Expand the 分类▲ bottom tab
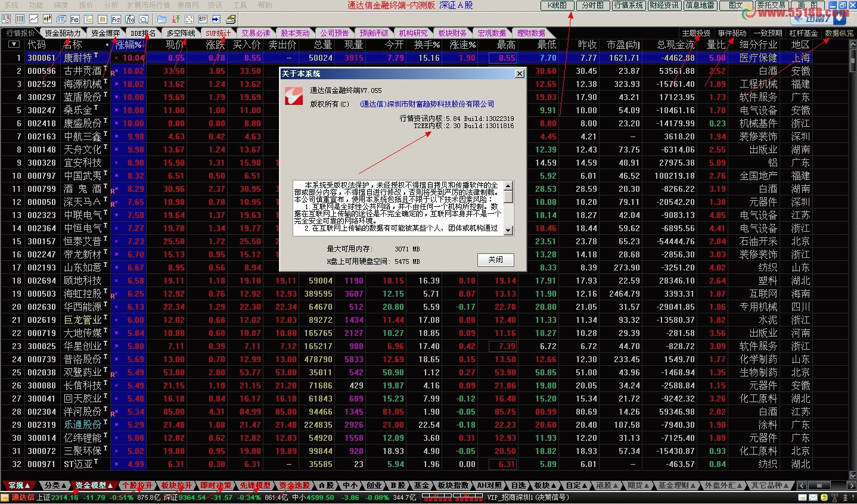This screenshot has width=857, height=504. click(x=55, y=486)
